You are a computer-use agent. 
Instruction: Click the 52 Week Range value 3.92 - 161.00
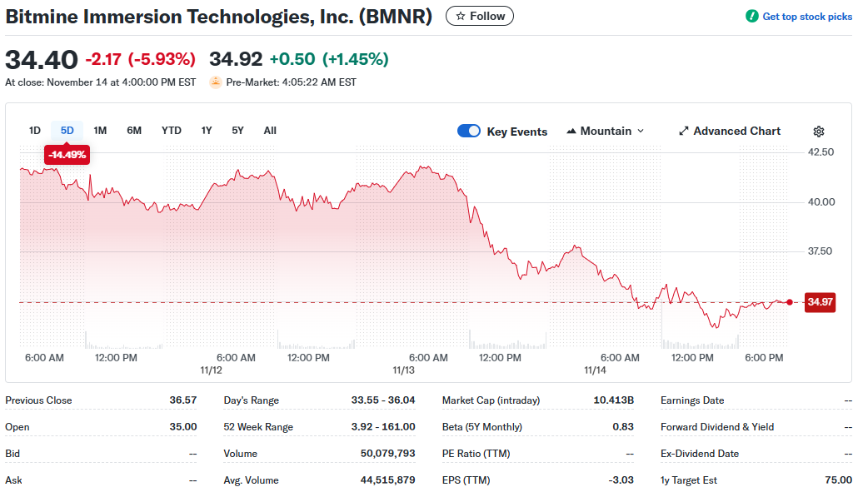383,427
